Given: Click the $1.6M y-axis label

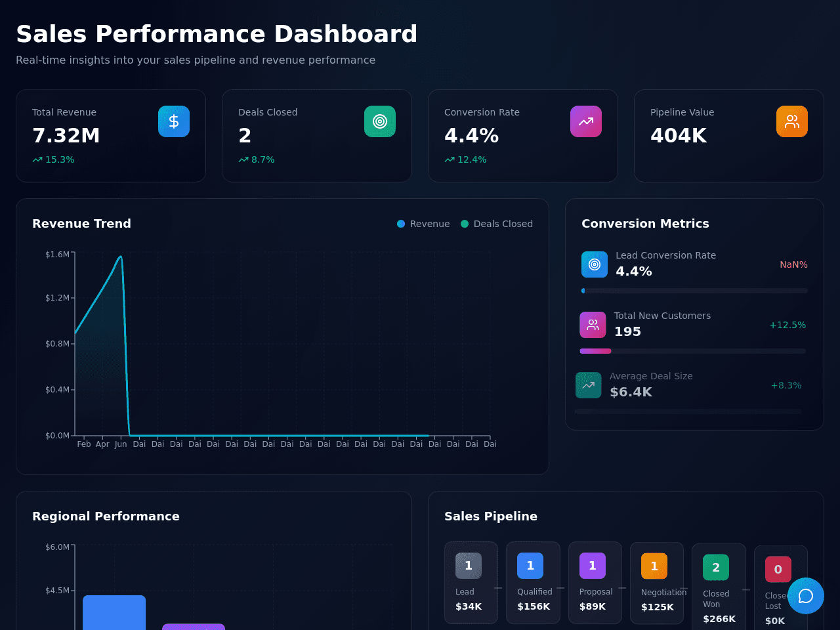Looking at the screenshot, I should (57, 255).
